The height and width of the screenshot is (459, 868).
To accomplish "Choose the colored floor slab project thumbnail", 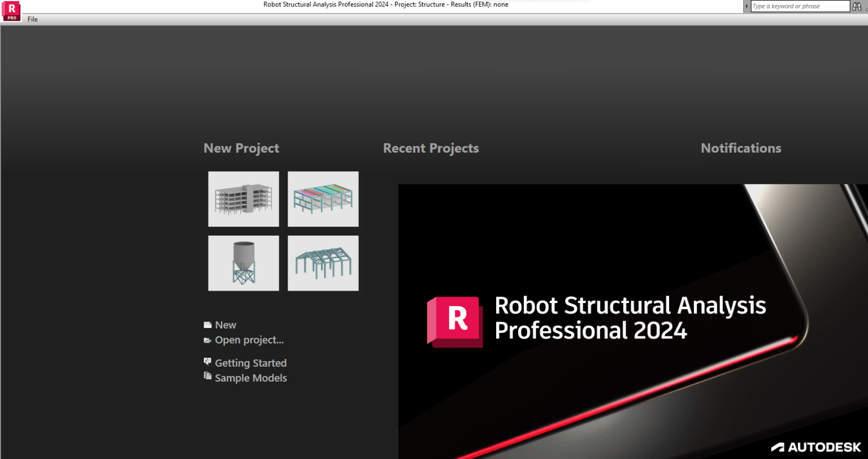I will pyautogui.click(x=323, y=199).
